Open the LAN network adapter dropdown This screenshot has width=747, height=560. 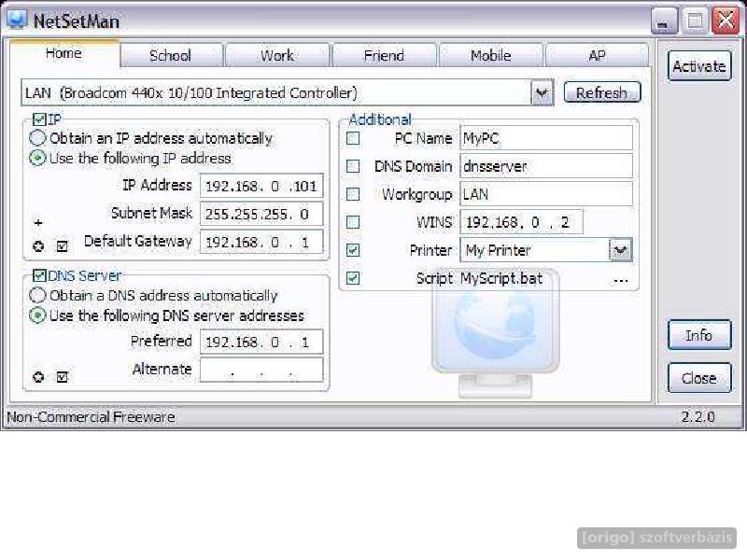(542, 92)
